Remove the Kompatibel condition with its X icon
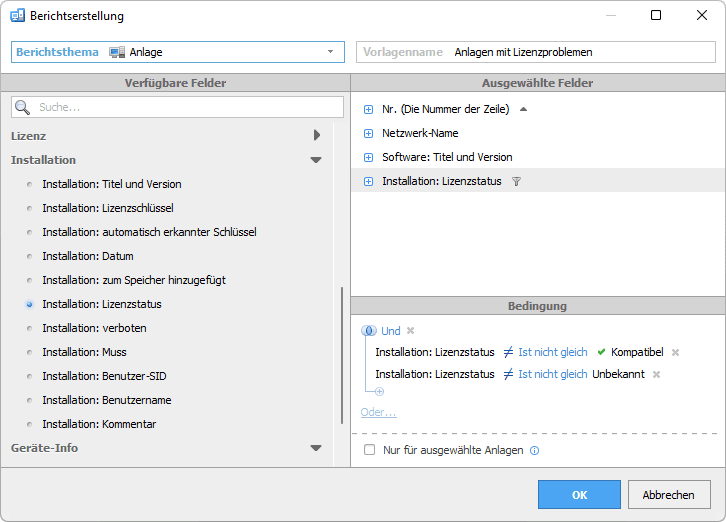This screenshot has width=726, height=522. (675, 352)
